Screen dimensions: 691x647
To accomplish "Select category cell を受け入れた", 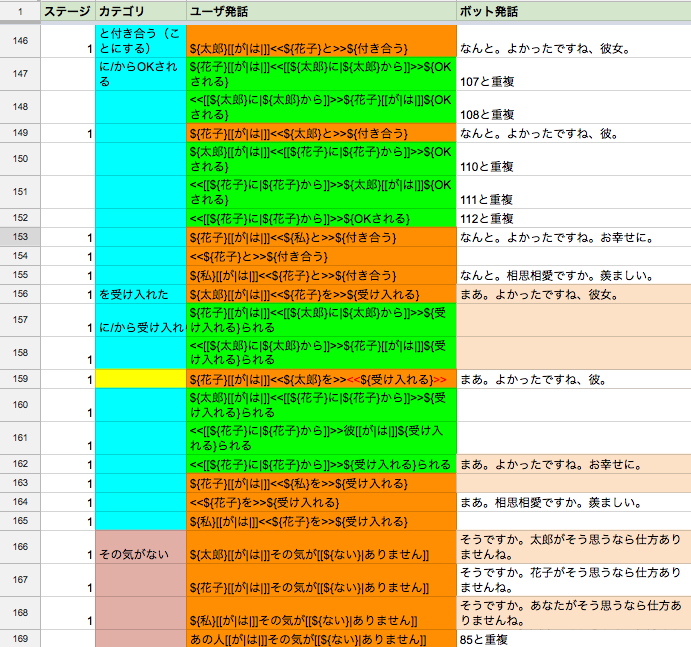I will point(141,294).
